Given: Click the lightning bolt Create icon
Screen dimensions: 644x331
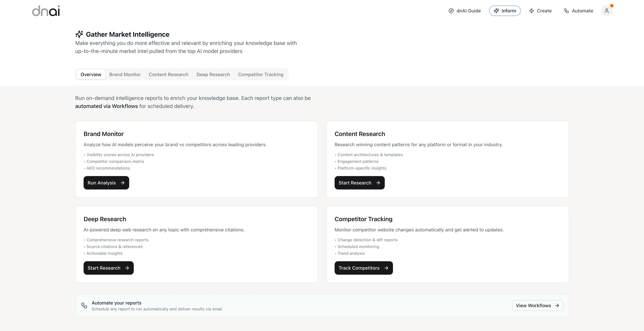Looking at the screenshot, I should (x=531, y=11).
